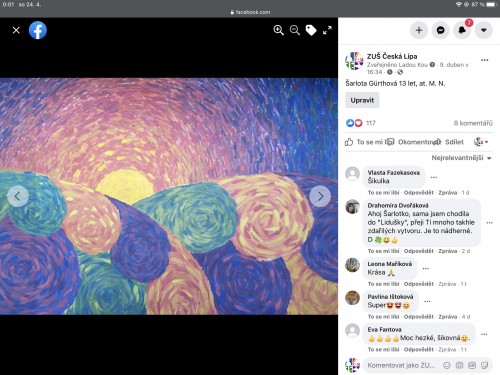Screen dimensions: 500x375
Task: Zoom out of the photo
Action: (295, 30)
